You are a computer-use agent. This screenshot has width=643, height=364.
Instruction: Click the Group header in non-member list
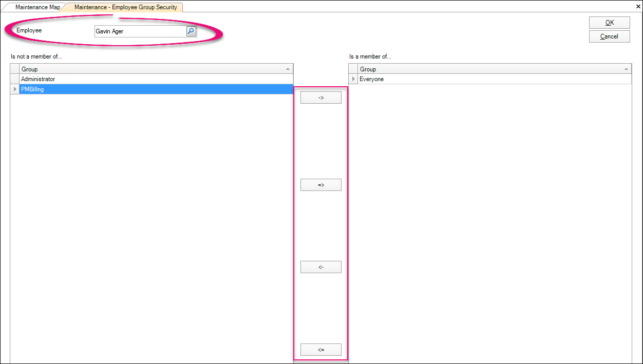click(x=149, y=69)
